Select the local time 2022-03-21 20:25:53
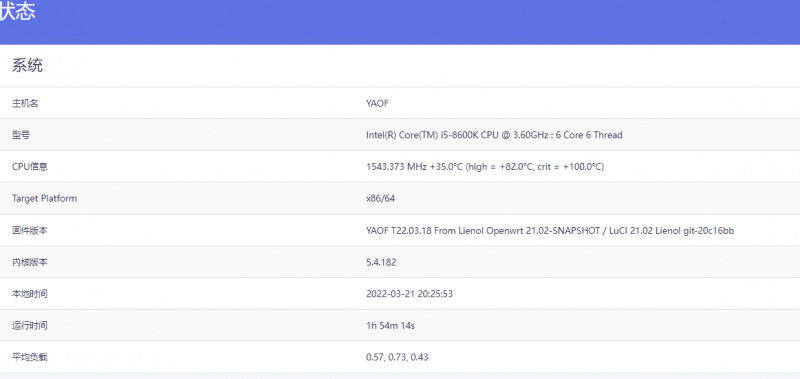 (409, 294)
